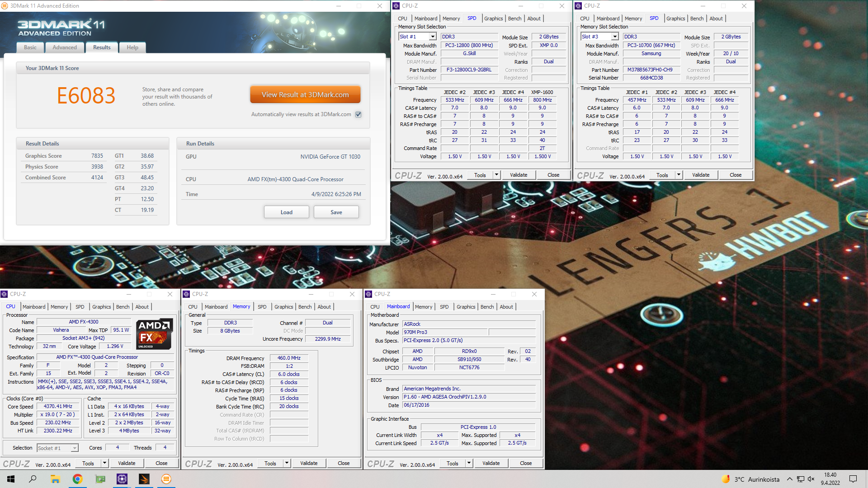
Task: Open the notification center icon
Action: 853,479
